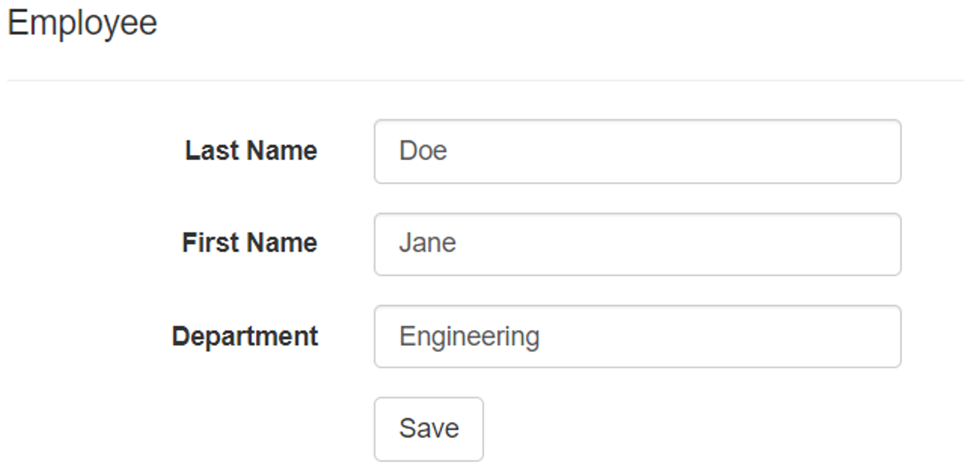
Task: Click just after the text Engineering
Action: (x=542, y=337)
